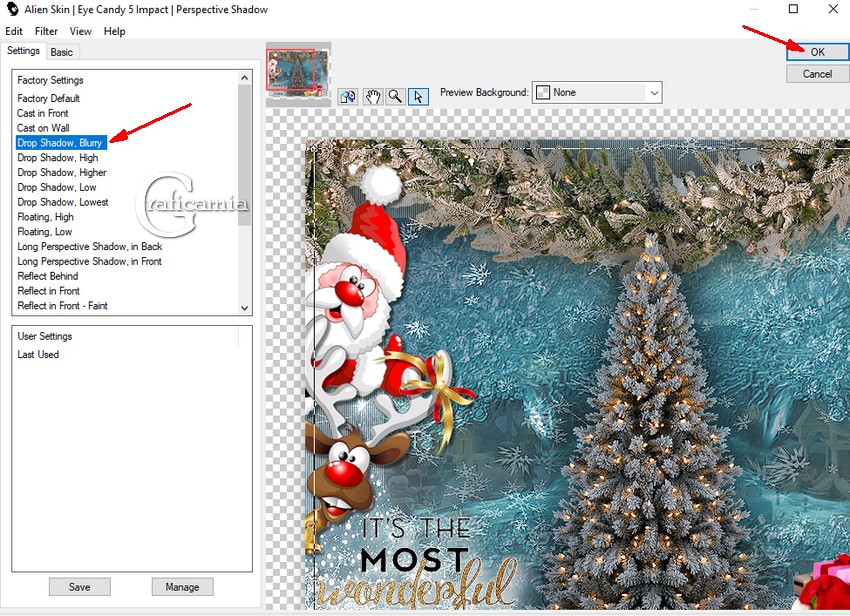The width and height of the screenshot is (850, 616).
Task: Open the Help menu
Action: click(114, 31)
